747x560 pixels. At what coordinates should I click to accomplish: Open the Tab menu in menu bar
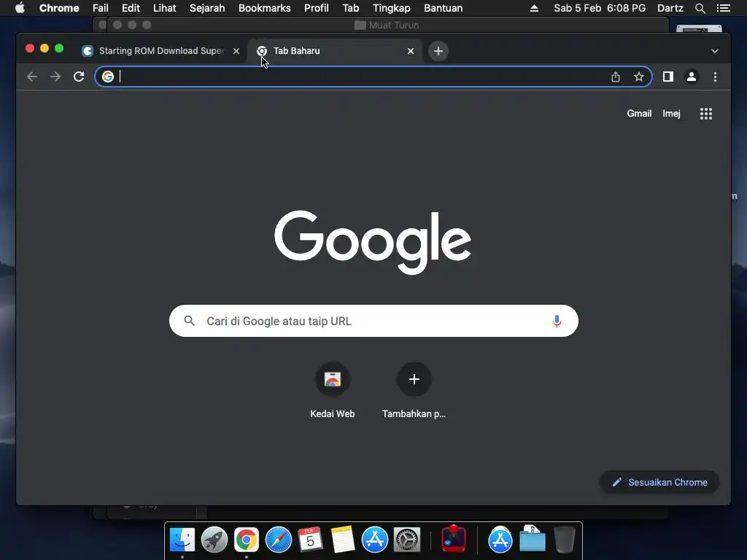coord(351,8)
